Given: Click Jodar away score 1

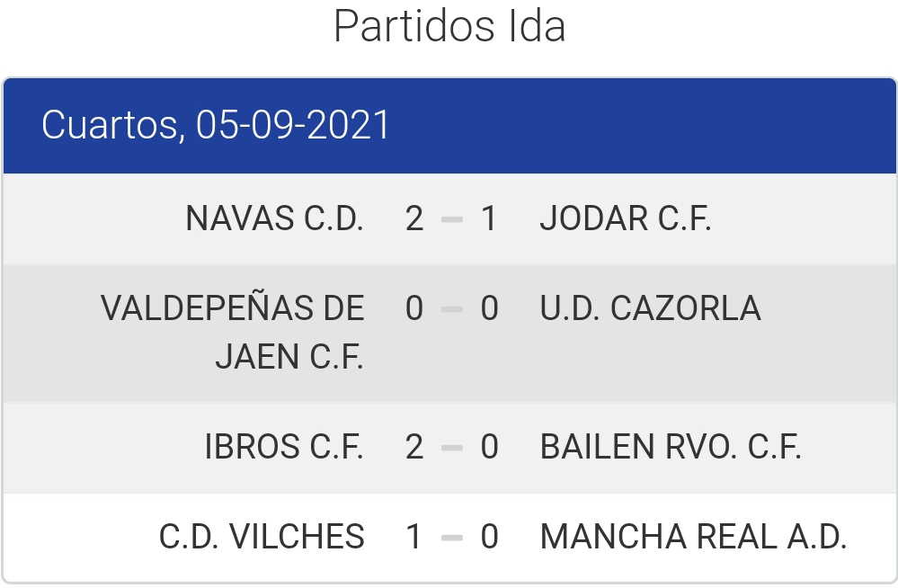Looking at the screenshot, I should pos(488,218).
